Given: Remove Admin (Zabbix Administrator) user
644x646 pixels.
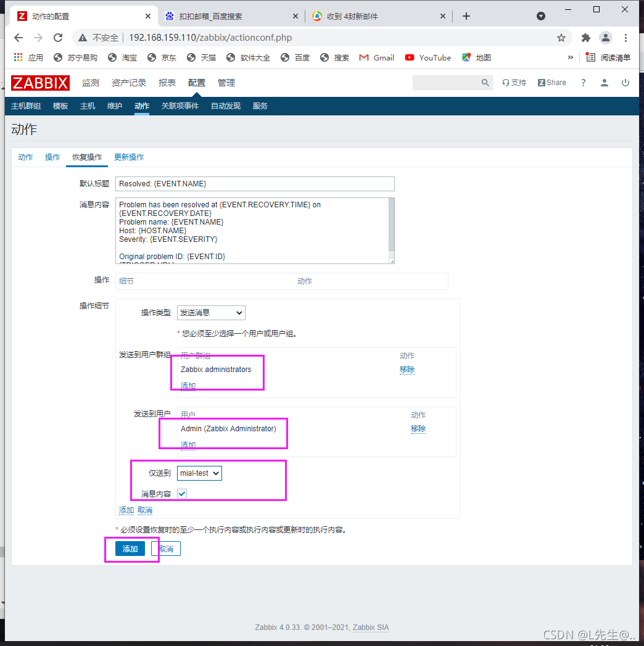Looking at the screenshot, I should coord(418,429).
